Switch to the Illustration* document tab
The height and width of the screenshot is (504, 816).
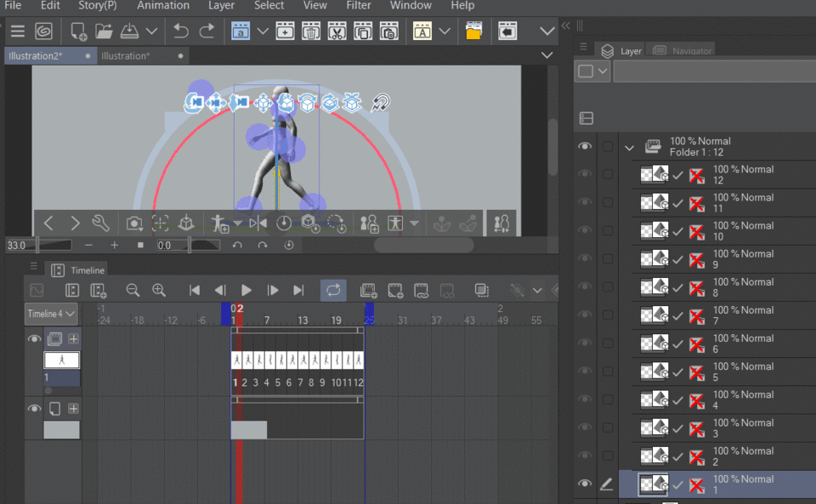coord(125,56)
